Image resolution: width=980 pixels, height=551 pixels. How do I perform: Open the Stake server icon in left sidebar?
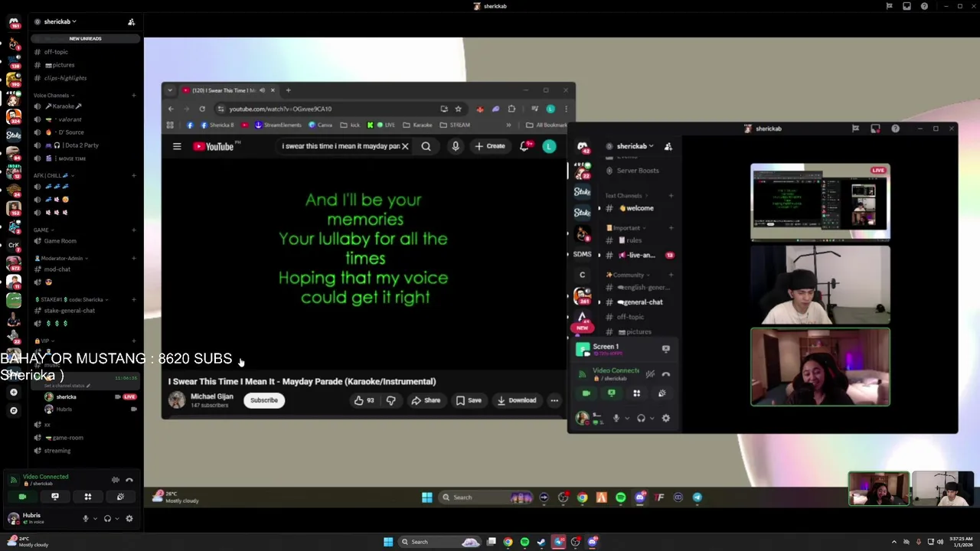click(13, 135)
